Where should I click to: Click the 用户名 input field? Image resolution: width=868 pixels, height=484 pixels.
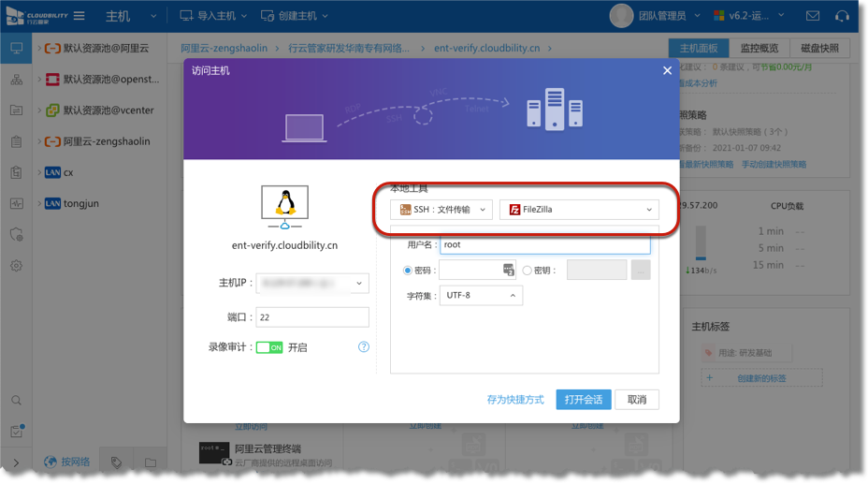(x=544, y=244)
